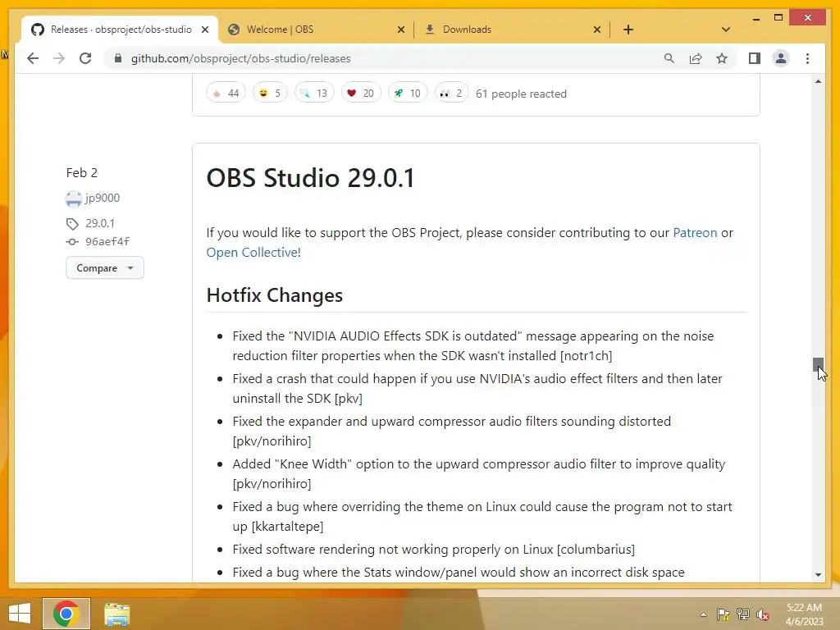Open the OBS Studio 29.0.1 release title
Image resolution: width=840 pixels, height=630 pixels.
pyautogui.click(x=311, y=177)
